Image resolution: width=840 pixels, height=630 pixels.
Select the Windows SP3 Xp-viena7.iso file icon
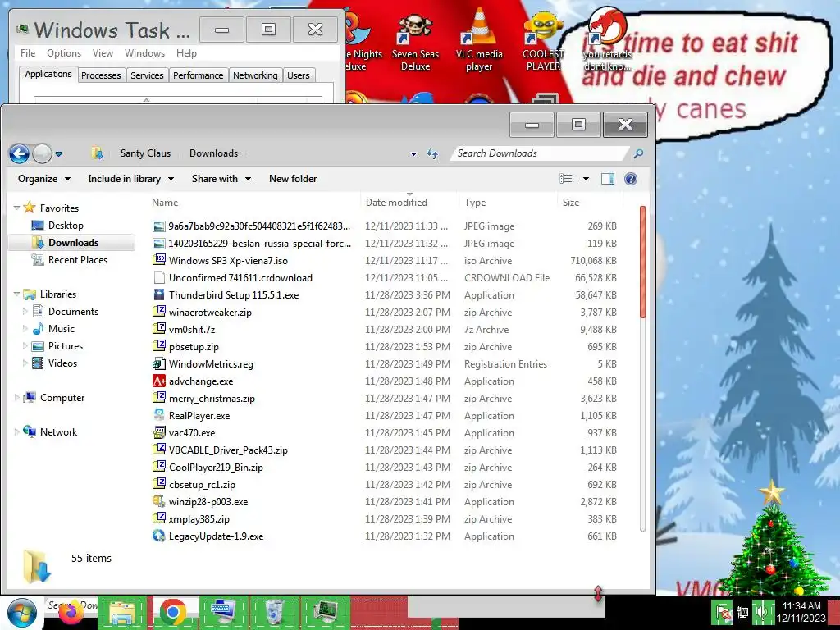159,260
